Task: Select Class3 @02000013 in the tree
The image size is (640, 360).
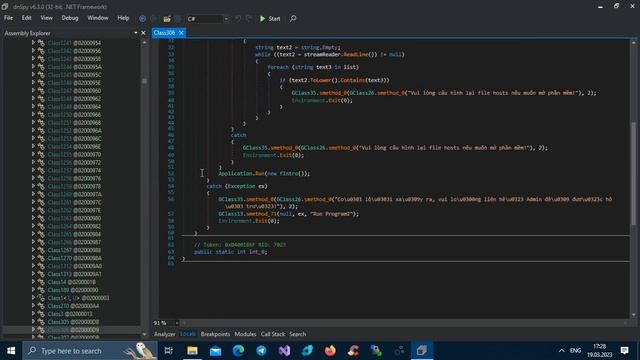Action: [70, 314]
